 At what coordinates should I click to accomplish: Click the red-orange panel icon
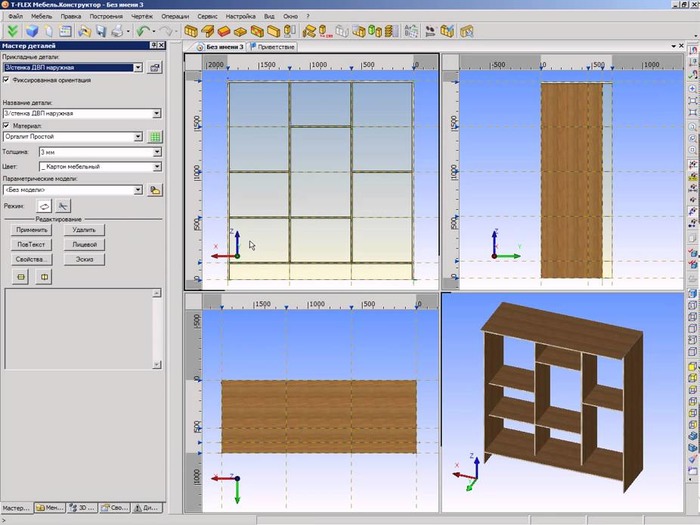tap(224, 31)
